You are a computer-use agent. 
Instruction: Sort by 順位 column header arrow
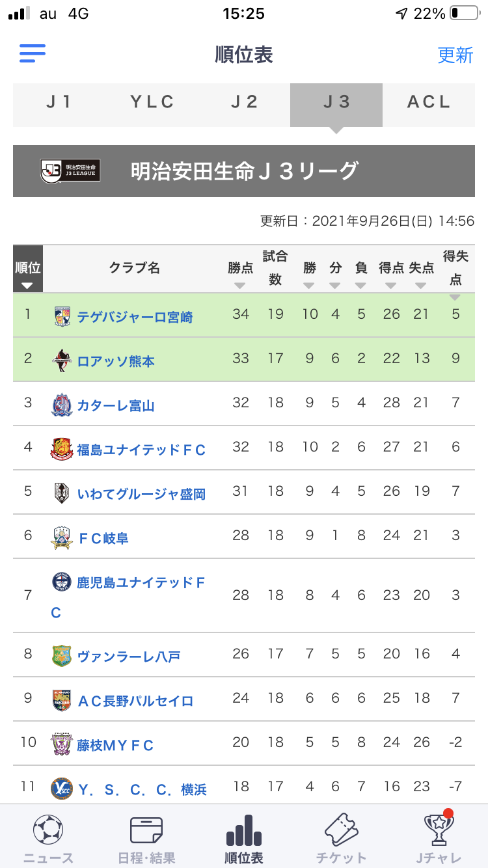[x=27, y=286]
